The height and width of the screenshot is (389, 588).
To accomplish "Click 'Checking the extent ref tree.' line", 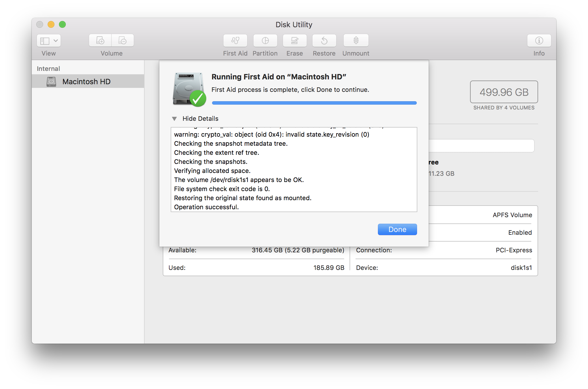I will point(217,153).
